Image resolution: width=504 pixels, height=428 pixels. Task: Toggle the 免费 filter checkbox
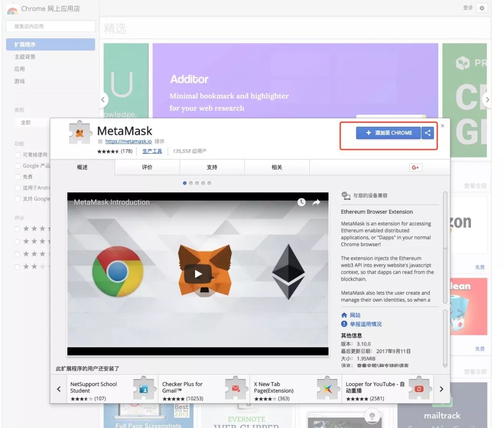(x=18, y=177)
